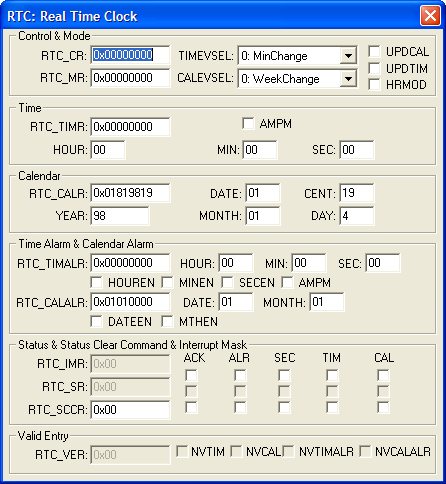The width and height of the screenshot is (446, 484).
Task: Check the NVCALALR checkbox
Action: pos(365,452)
